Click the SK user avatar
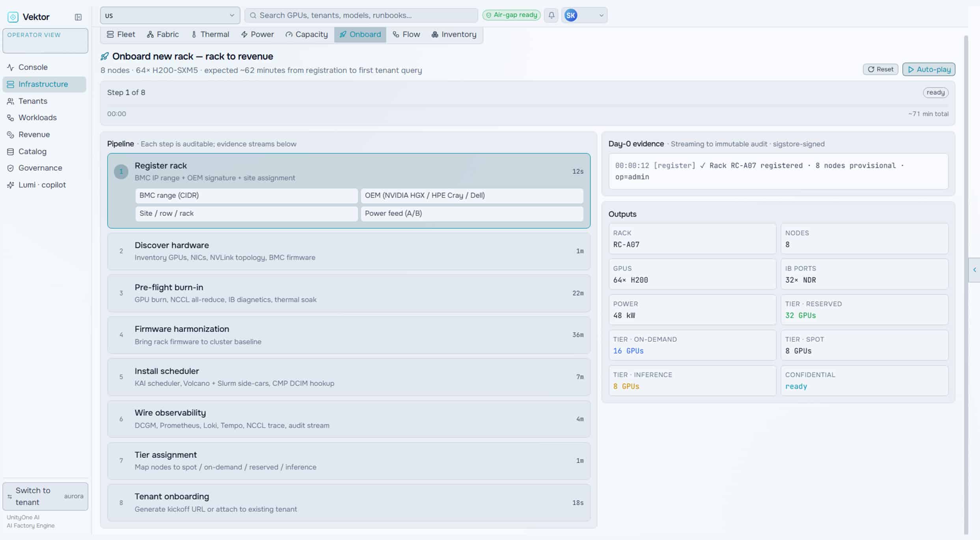Viewport: 980px width, 540px height. [571, 15]
